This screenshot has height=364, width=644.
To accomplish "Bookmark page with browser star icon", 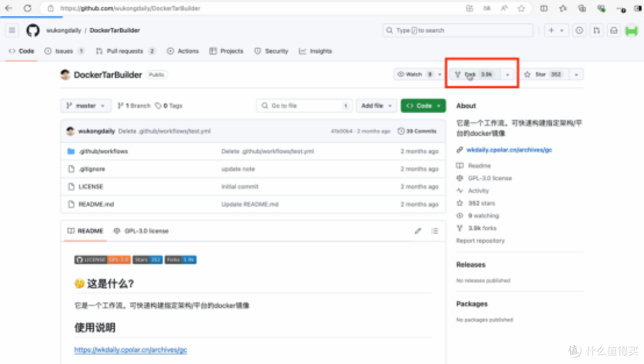I will tap(521, 8).
